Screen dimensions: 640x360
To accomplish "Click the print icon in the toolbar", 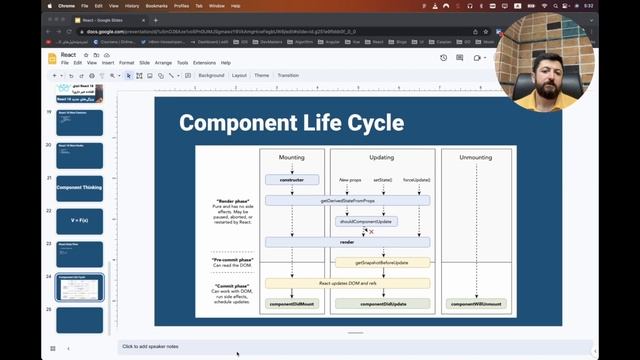I will 92,76.
